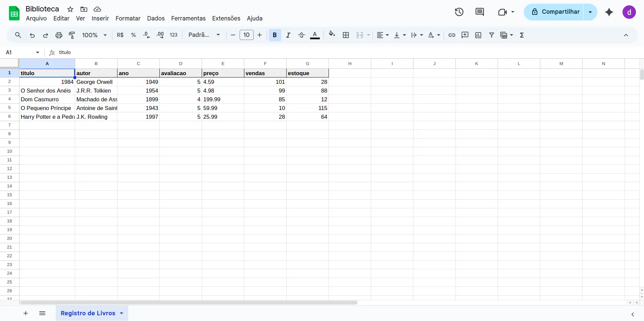Click the borders grid icon
Viewport: 644px width, 321px height.
346,35
